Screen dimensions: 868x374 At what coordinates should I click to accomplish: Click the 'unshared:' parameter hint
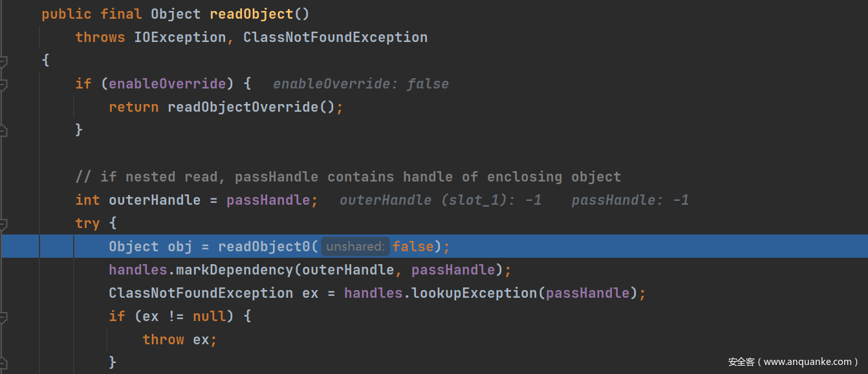[x=355, y=247]
